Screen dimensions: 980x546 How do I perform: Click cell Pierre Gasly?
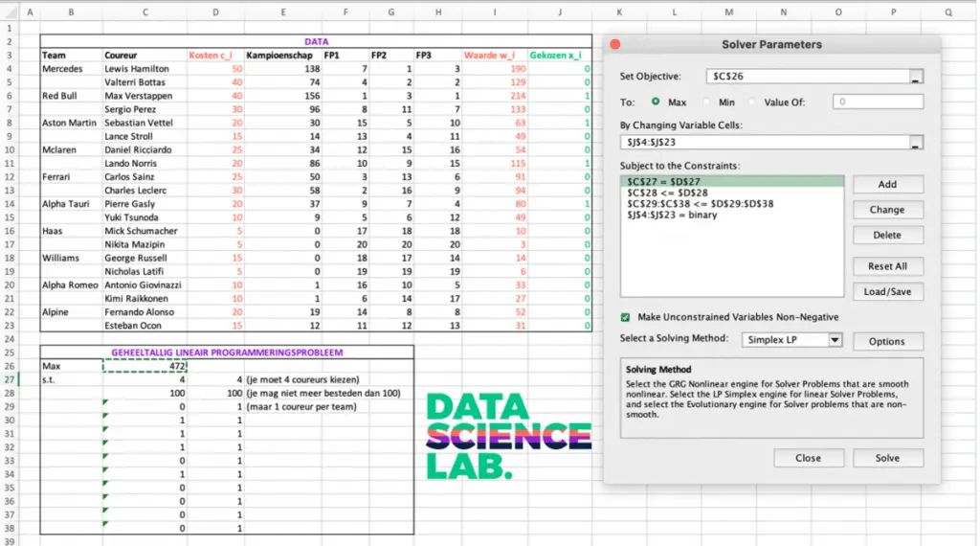(145, 204)
